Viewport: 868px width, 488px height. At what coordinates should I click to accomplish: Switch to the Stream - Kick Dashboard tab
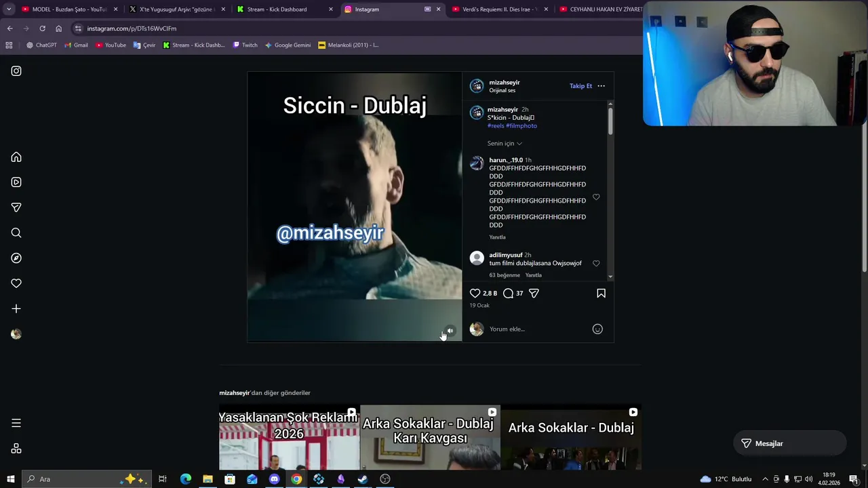point(285,9)
